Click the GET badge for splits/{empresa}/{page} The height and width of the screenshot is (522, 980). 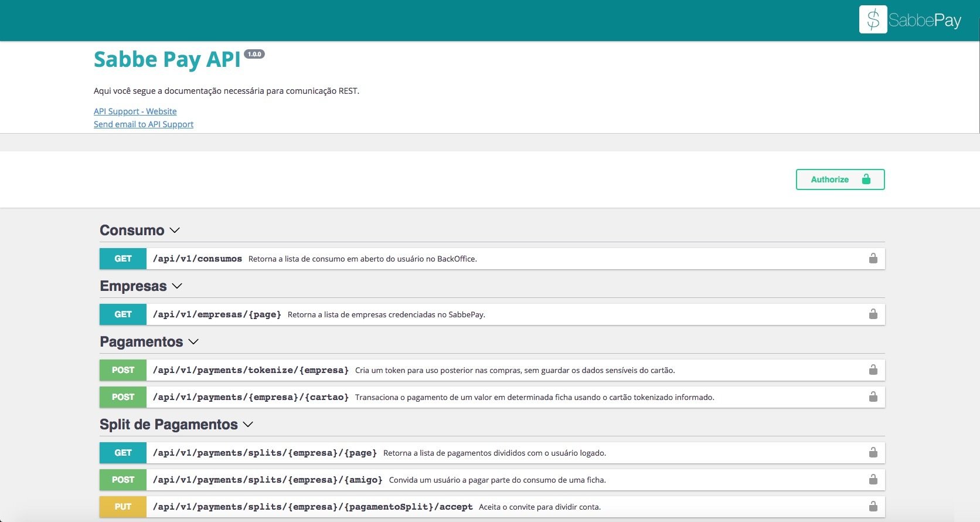pyautogui.click(x=123, y=453)
